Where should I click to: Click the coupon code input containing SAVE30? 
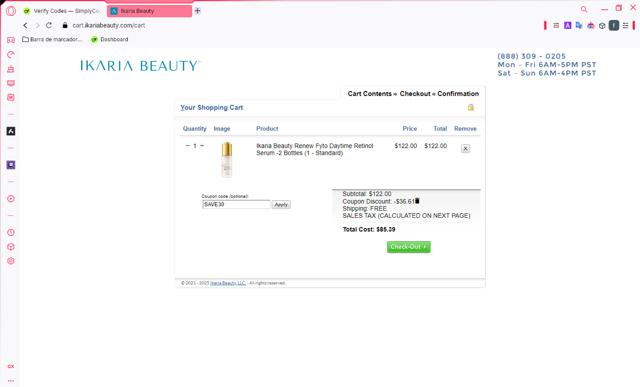[x=236, y=205]
